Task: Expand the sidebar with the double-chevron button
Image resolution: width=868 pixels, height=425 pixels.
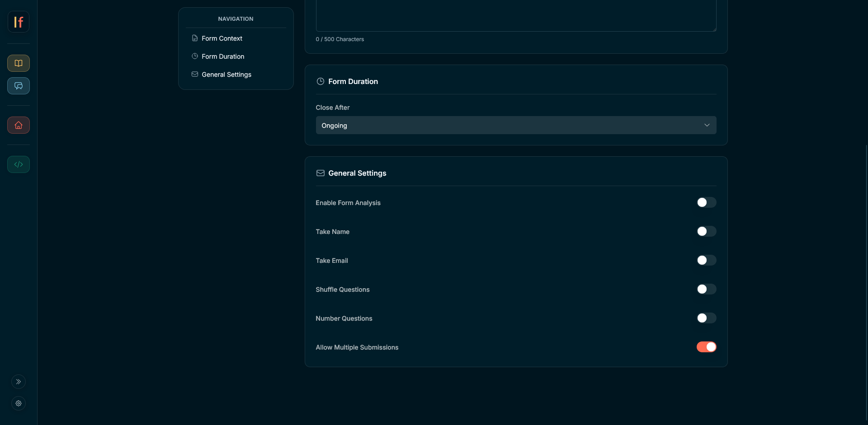Action: (x=19, y=382)
